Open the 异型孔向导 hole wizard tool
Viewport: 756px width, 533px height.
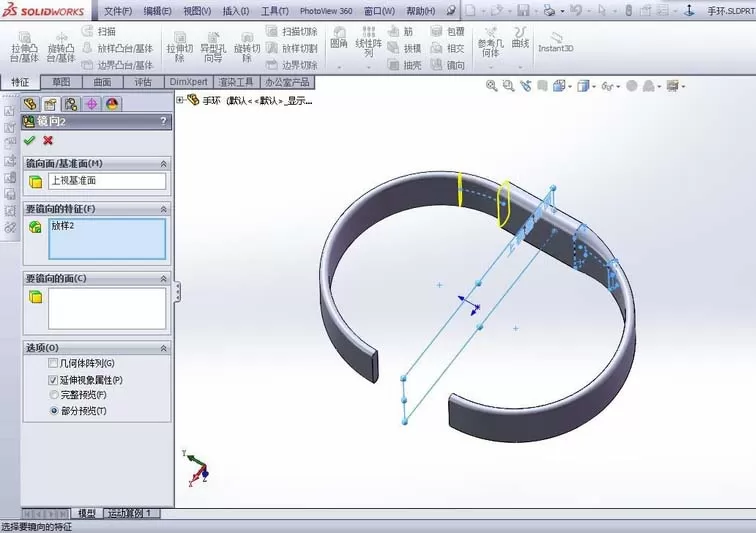pyautogui.click(x=213, y=47)
